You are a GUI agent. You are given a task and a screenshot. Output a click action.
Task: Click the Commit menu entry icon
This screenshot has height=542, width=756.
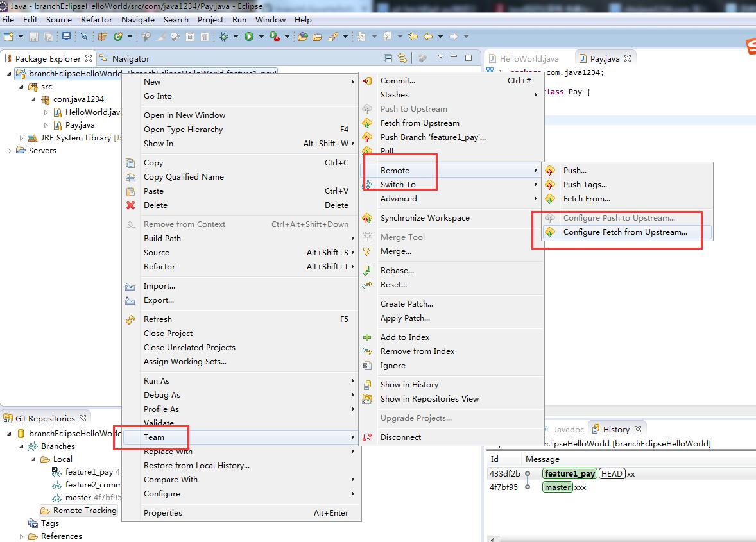367,81
